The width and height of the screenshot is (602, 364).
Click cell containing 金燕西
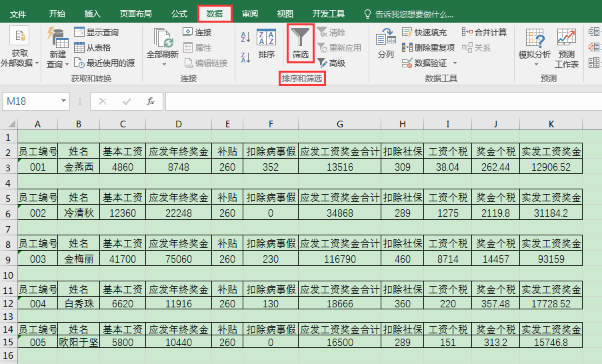(x=79, y=167)
